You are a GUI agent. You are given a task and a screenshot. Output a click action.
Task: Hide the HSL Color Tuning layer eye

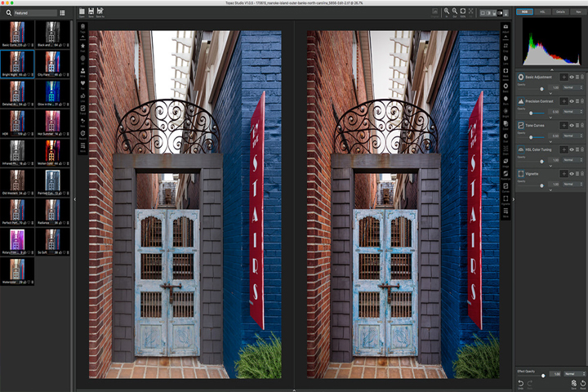(572, 149)
